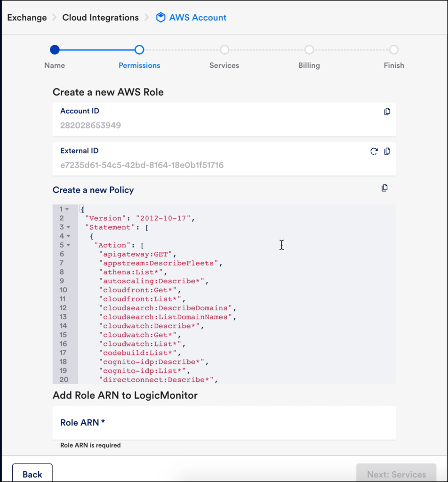Image resolution: width=448 pixels, height=482 pixels.
Task: Open Cloud Integrations breadcrumb
Action: point(101,17)
